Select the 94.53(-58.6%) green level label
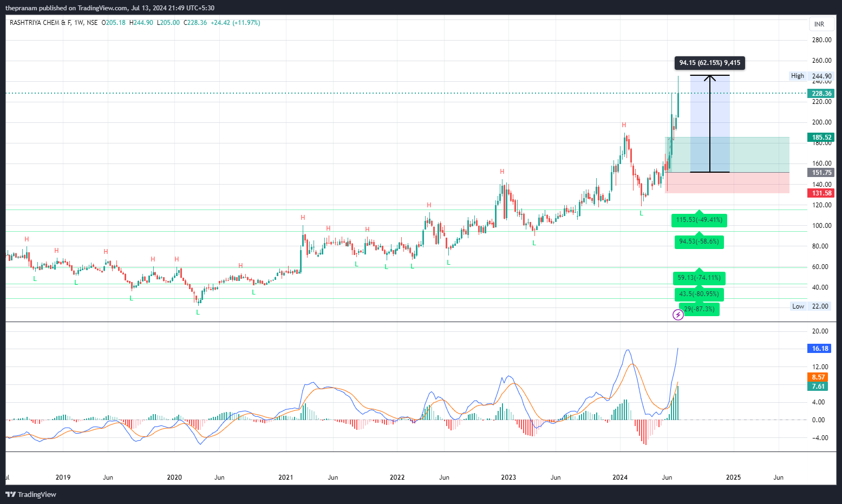842x504 pixels. point(699,241)
